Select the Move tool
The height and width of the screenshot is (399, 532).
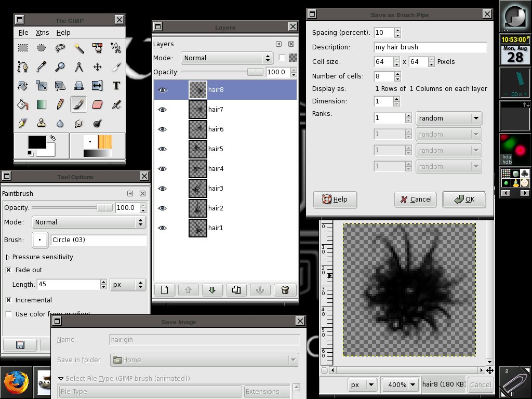pyautogui.click(x=97, y=67)
